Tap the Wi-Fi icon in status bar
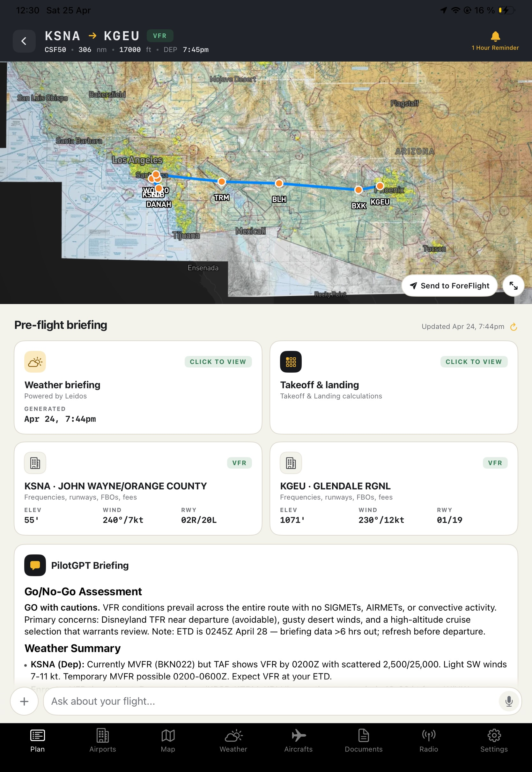This screenshot has width=532, height=772. (x=455, y=10)
